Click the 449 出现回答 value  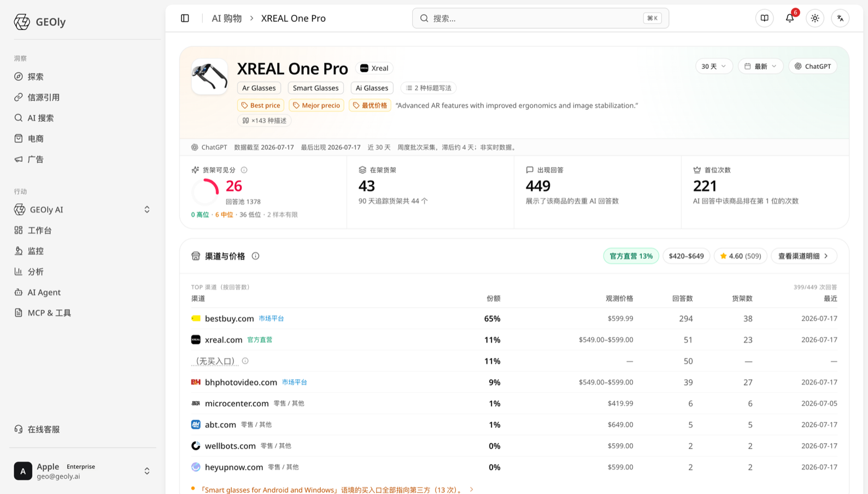pyautogui.click(x=538, y=186)
